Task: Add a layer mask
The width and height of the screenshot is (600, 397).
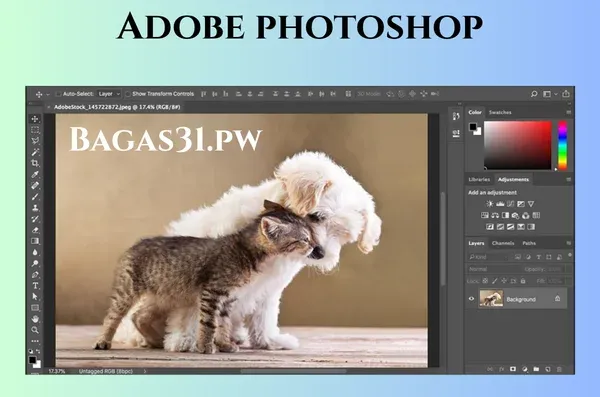Action: coord(513,369)
